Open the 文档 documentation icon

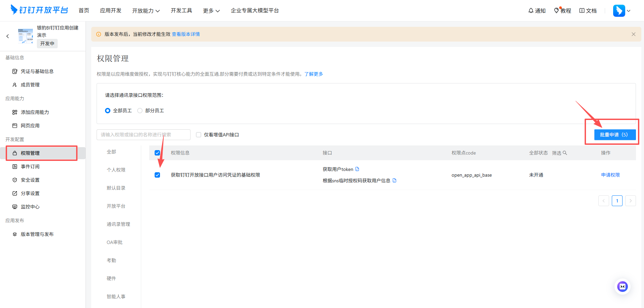588,10
